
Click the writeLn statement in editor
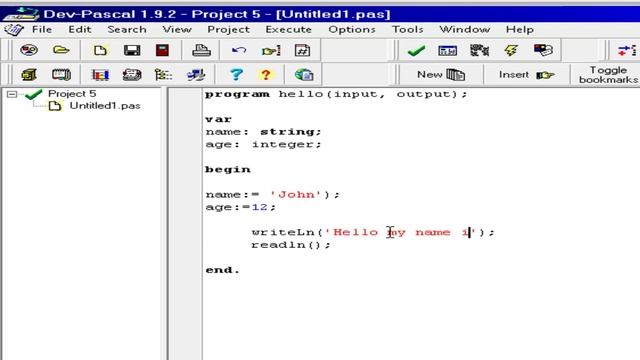coord(373,232)
